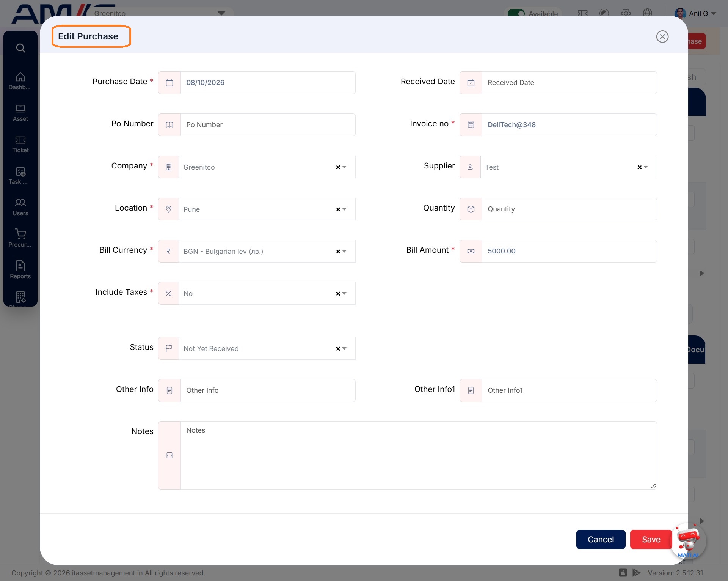Clear the Include Taxes No selection
This screenshot has width=728, height=581.
[338, 294]
